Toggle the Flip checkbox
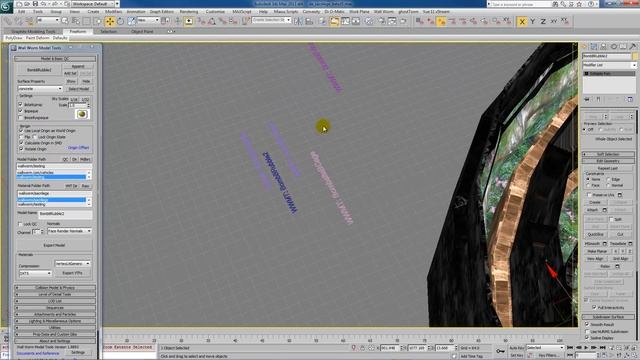Screen dimensions: 640x360 click(21, 137)
